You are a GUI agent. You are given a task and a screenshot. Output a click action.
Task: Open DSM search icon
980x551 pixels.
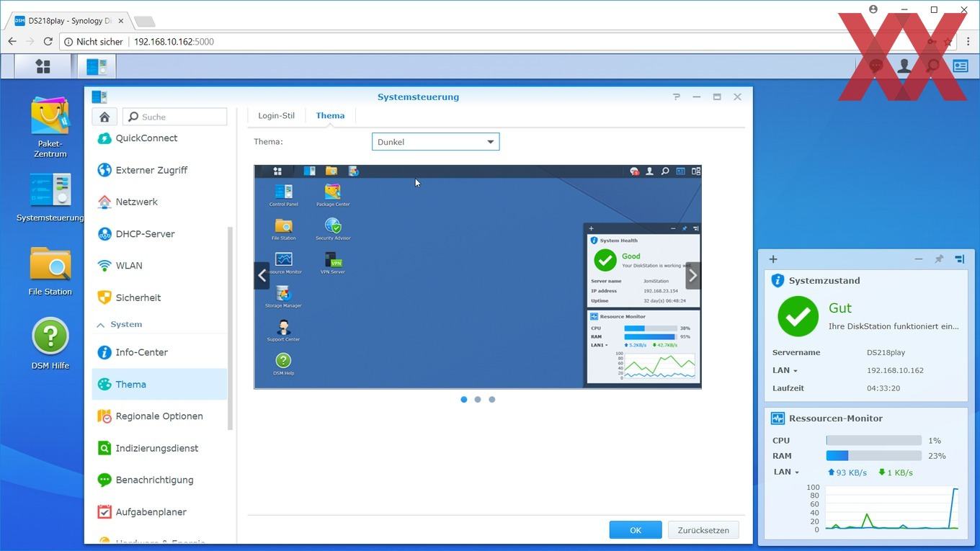pos(932,66)
